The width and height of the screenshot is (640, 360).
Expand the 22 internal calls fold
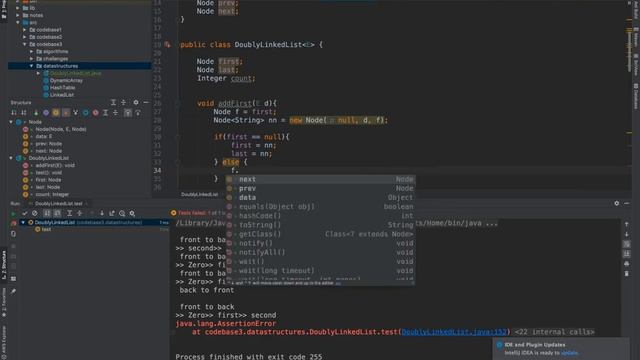(554, 332)
